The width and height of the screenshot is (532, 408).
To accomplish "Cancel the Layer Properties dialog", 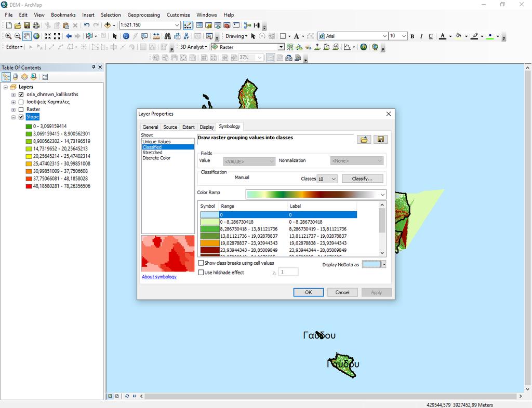I will coord(342,292).
